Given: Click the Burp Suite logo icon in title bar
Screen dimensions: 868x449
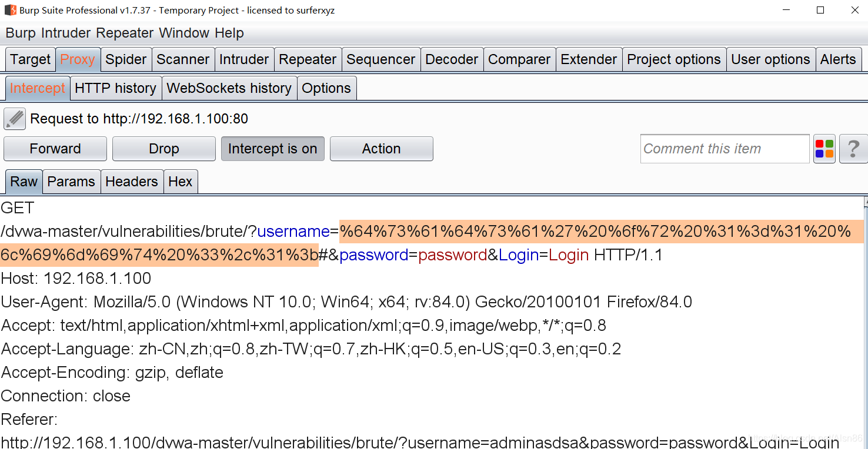Looking at the screenshot, I should [x=10, y=10].
